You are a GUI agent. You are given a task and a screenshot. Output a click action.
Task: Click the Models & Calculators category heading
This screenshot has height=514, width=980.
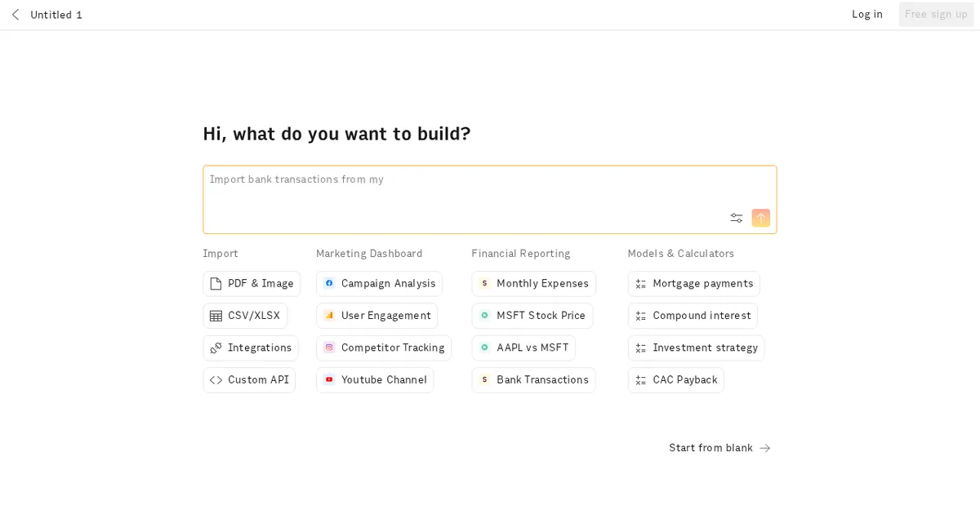click(681, 254)
